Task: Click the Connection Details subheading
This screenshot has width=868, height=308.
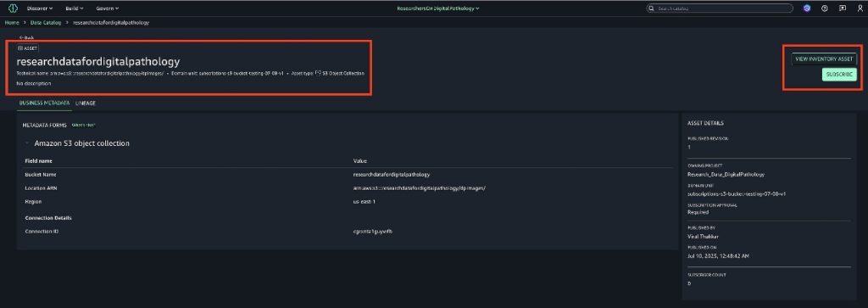Action: (48, 218)
